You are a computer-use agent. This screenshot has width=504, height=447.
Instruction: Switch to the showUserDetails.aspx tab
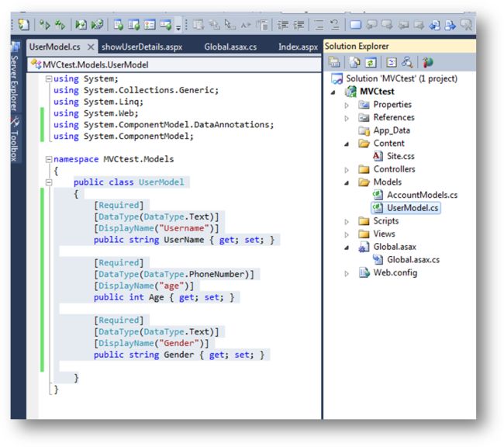[x=142, y=47]
